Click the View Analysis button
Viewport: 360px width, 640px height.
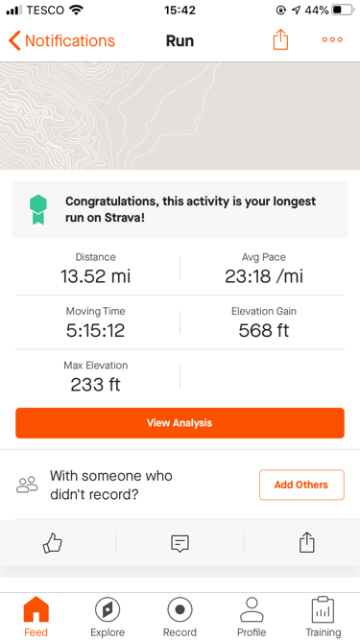[x=180, y=423]
